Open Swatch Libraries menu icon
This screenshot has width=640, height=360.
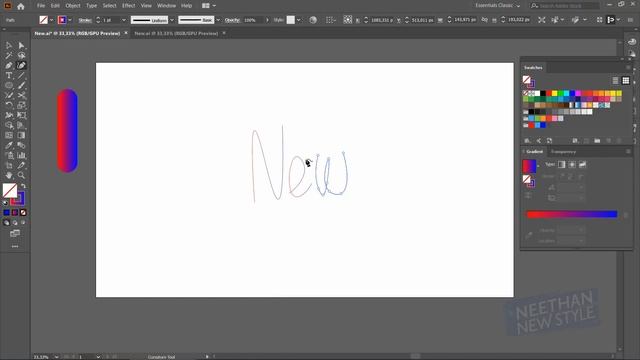[527, 141]
